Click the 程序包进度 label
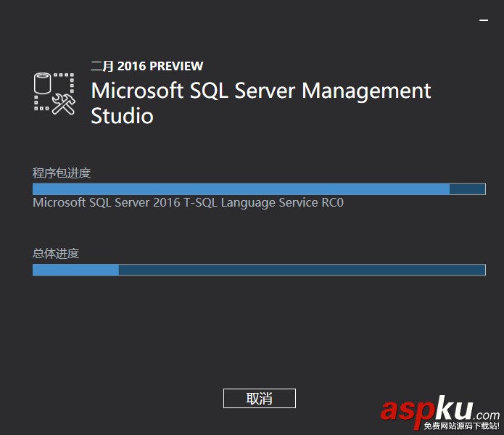 point(62,173)
